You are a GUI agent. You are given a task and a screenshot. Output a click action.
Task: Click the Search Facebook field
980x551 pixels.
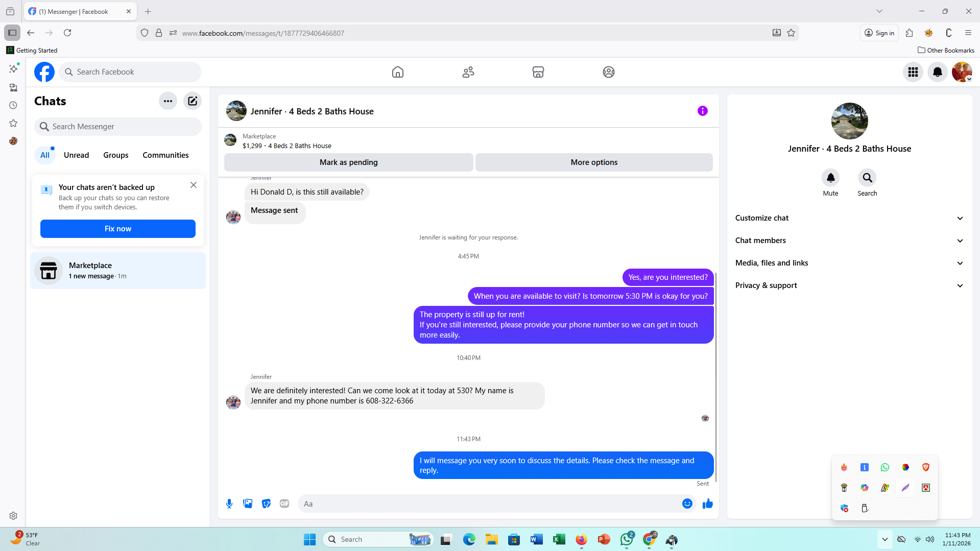130,72
